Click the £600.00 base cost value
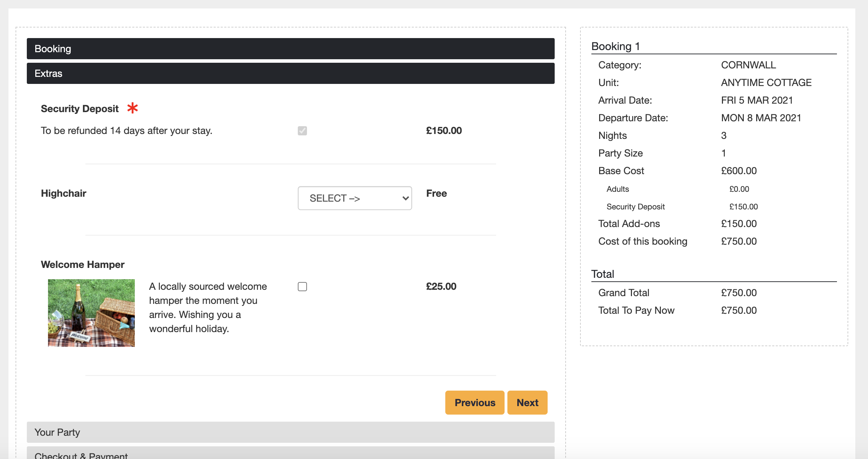Image resolution: width=868 pixels, height=459 pixels. pyautogui.click(x=739, y=171)
